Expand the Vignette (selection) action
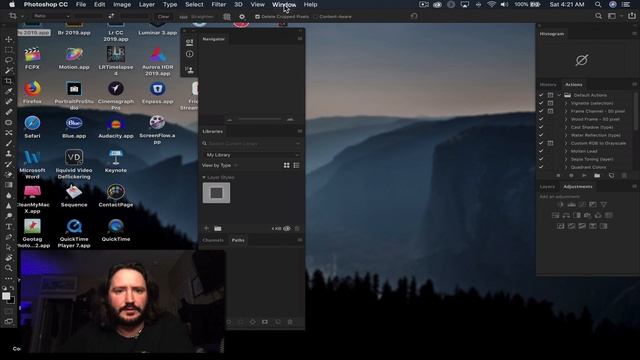 (x=566, y=103)
